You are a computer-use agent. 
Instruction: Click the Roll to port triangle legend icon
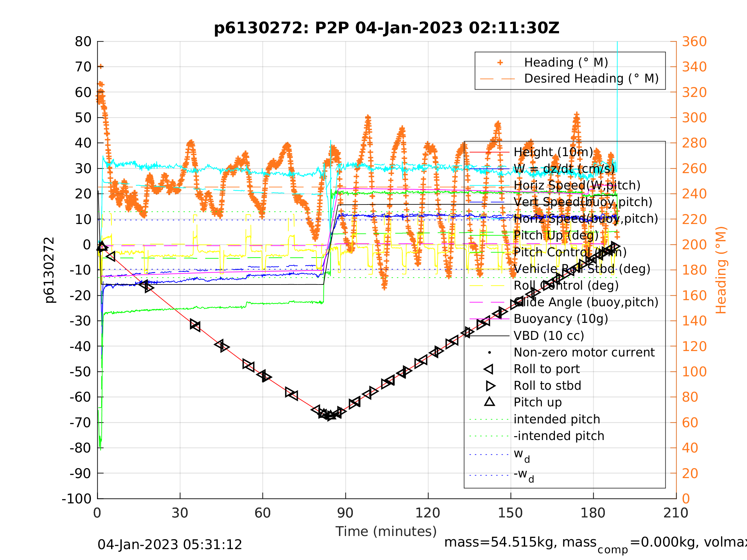(489, 369)
